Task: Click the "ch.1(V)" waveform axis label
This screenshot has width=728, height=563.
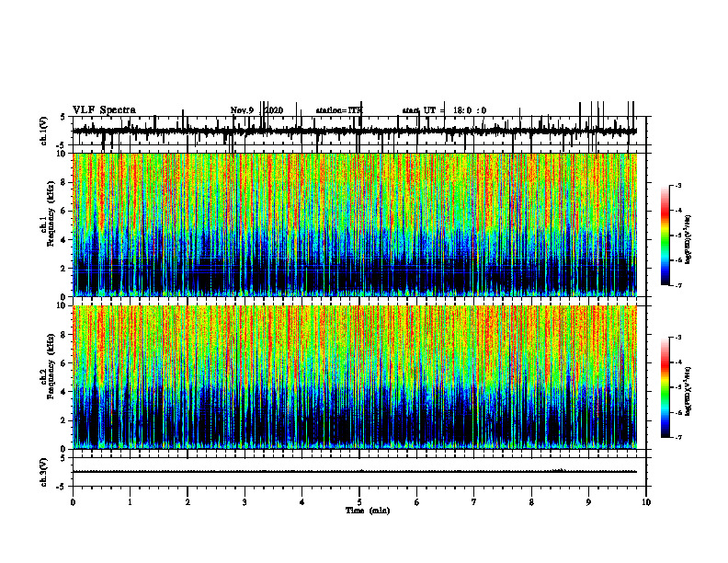Action: (44, 131)
